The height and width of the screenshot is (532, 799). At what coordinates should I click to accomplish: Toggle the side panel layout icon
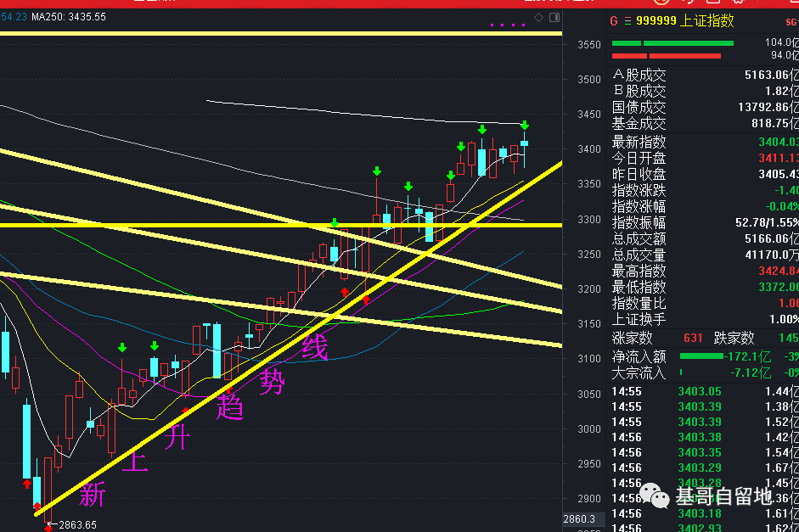pyautogui.click(x=554, y=18)
